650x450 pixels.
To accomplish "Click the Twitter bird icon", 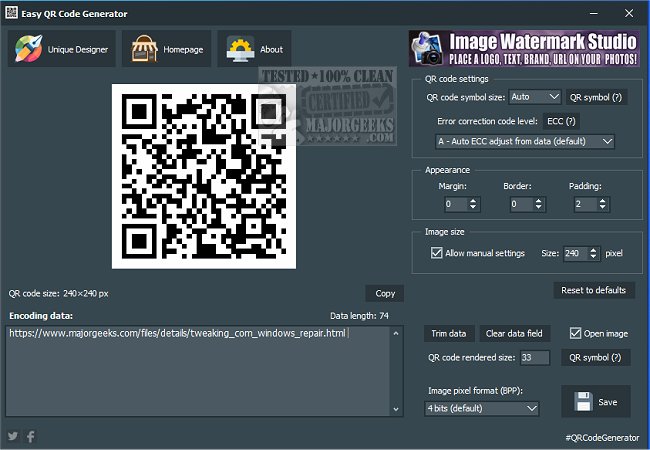I will click(13, 436).
